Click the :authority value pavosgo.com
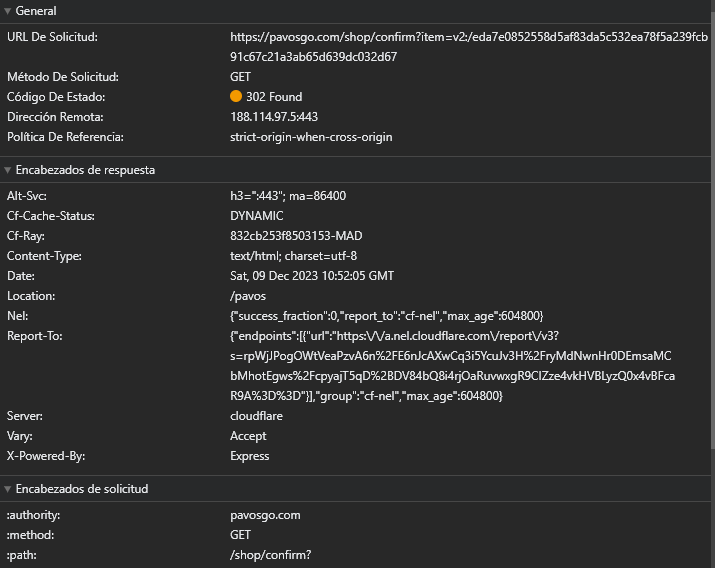 click(265, 516)
